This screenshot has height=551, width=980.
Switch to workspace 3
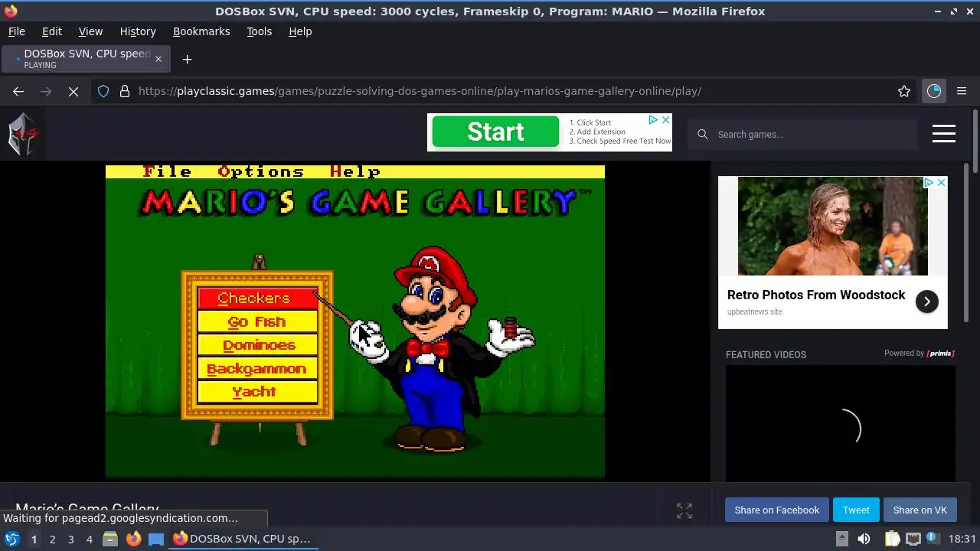70,539
